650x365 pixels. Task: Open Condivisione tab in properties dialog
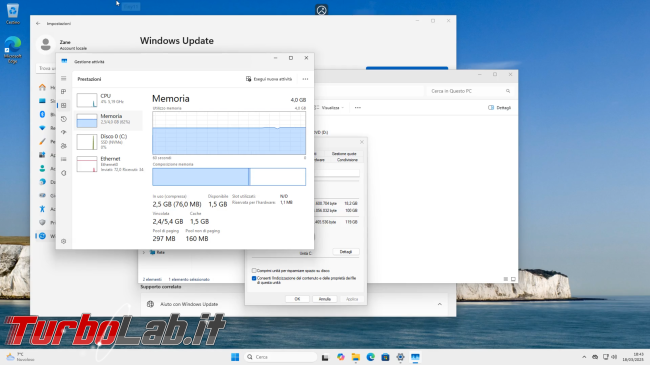coord(347,160)
